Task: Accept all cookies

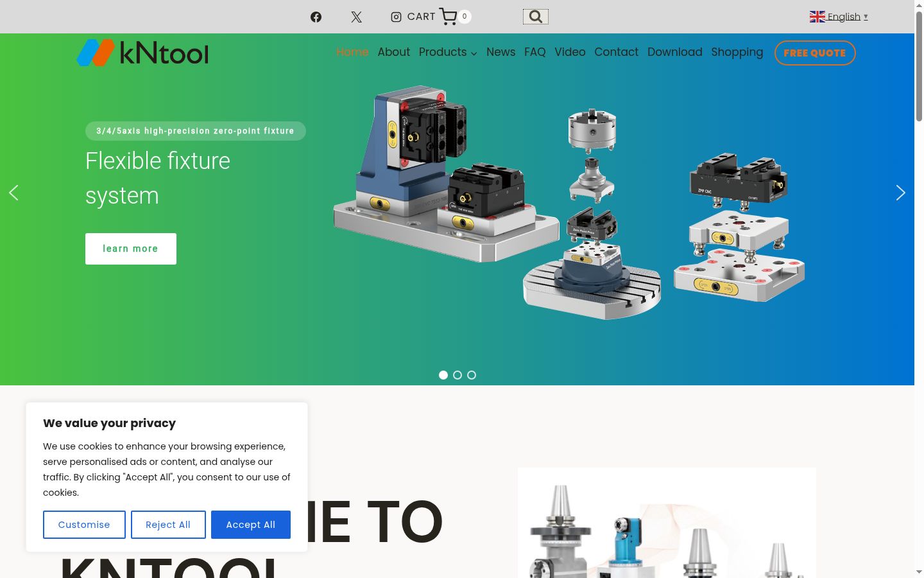Action: coord(251,525)
